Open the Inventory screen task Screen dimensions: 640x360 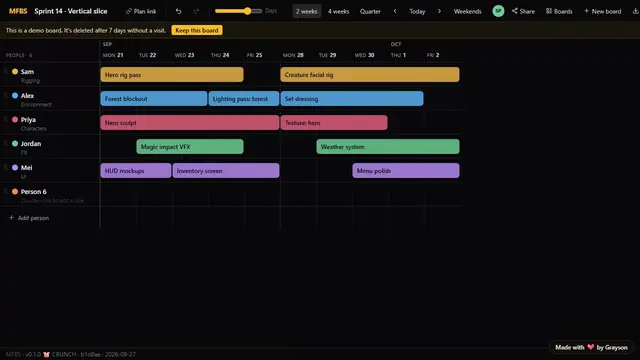(x=226, y=171)
